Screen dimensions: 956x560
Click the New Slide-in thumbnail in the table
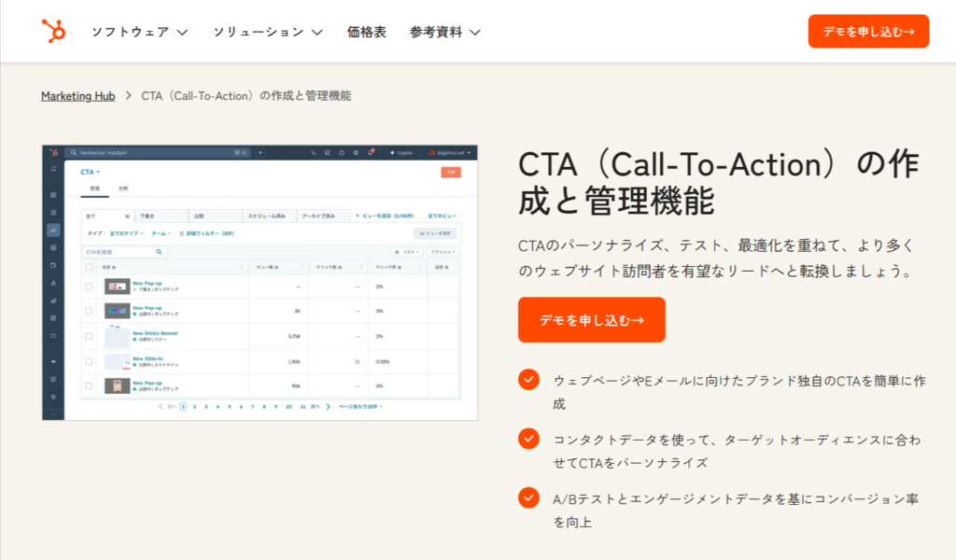(117, 362)
